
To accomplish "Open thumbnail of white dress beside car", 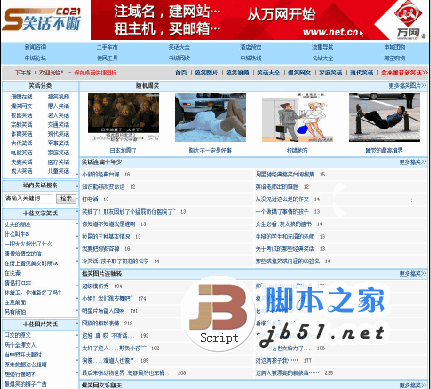I will [x=210, y=117].
